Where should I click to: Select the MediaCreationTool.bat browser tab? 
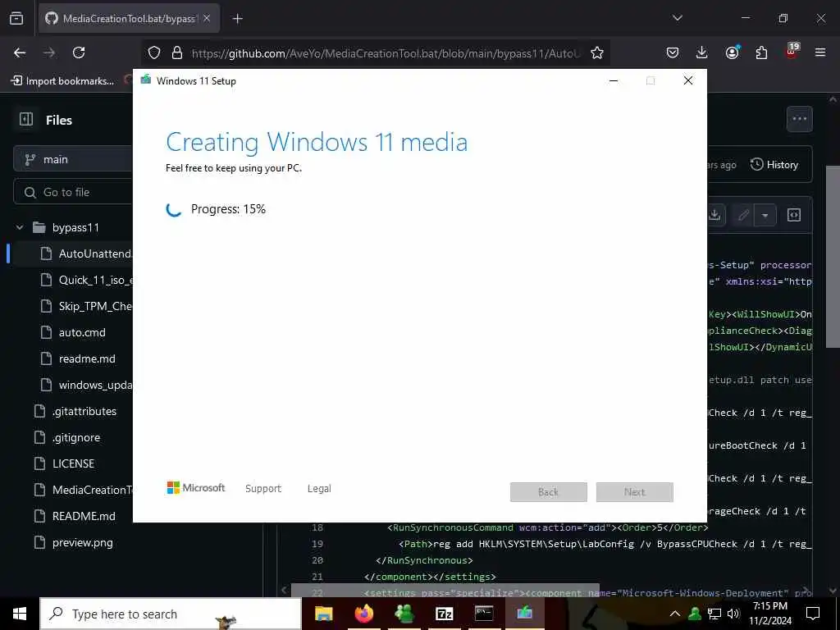point(129,19)
